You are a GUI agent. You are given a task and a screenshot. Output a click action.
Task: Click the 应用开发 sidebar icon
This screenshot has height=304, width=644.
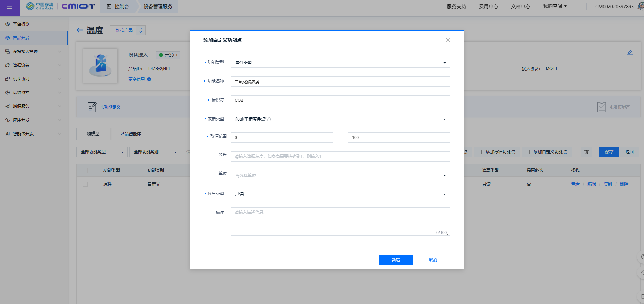click(8, 120)
